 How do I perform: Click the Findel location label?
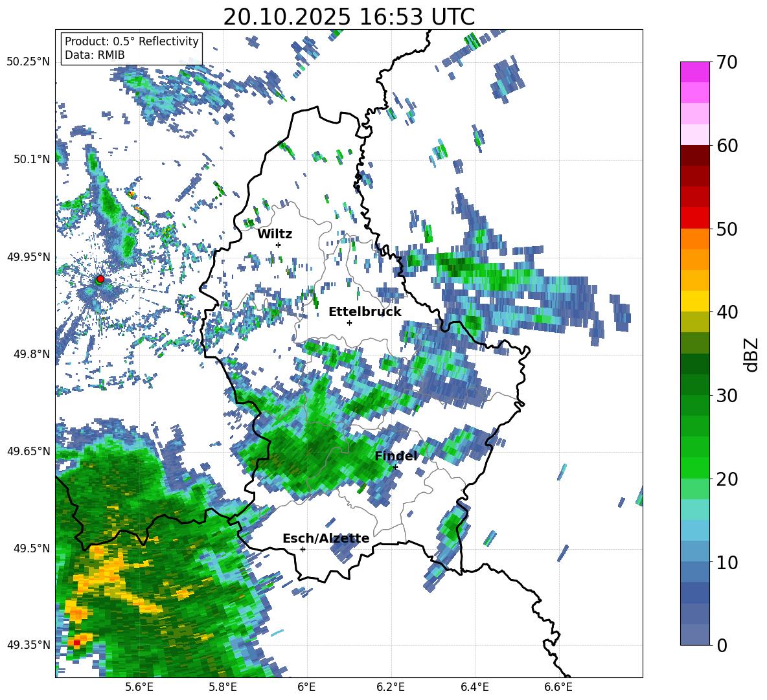point(396,456)
